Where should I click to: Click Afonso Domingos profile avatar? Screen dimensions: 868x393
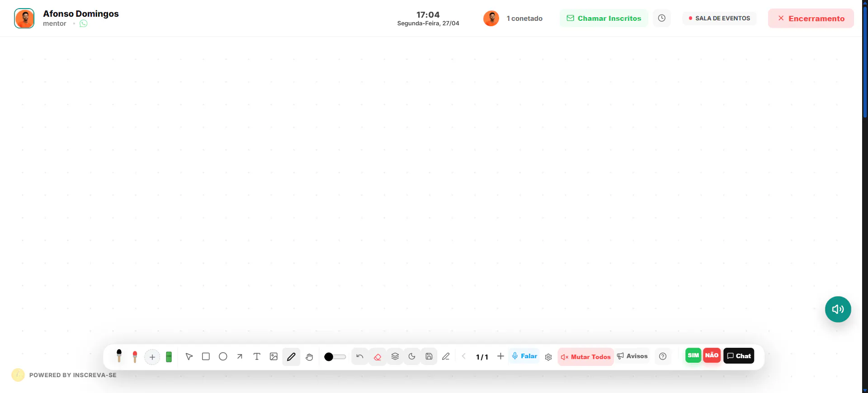(x=24, y=19)
